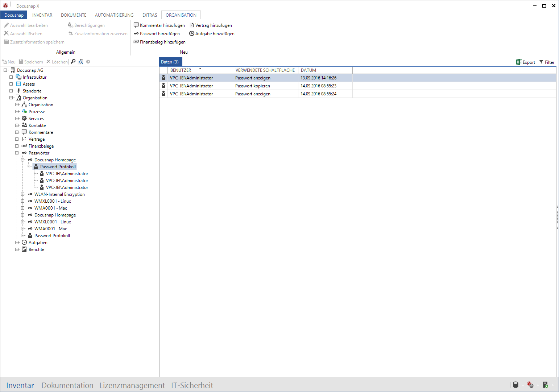559x392 pixels.
Task: Click the Standorte pin icon in tree
Action: pos(18,91)
